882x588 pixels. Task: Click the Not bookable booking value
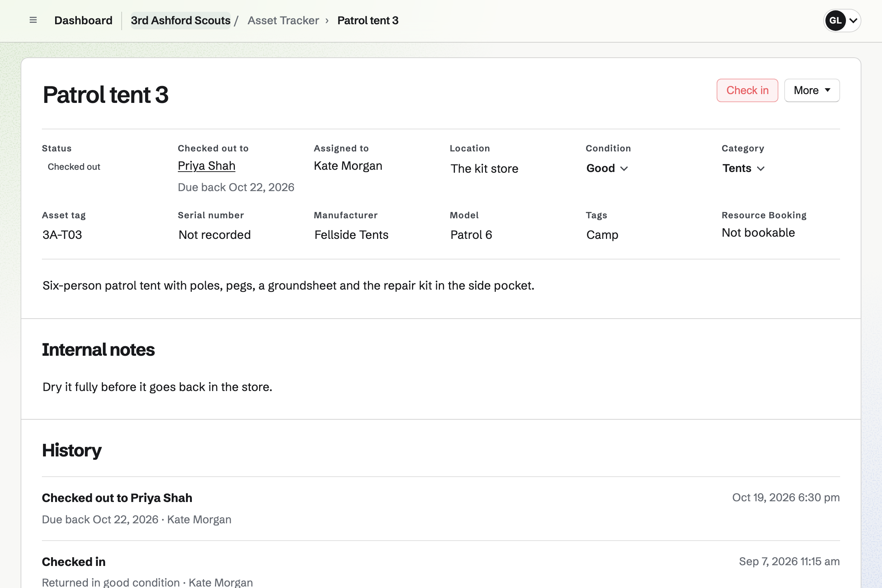point(758,233)
